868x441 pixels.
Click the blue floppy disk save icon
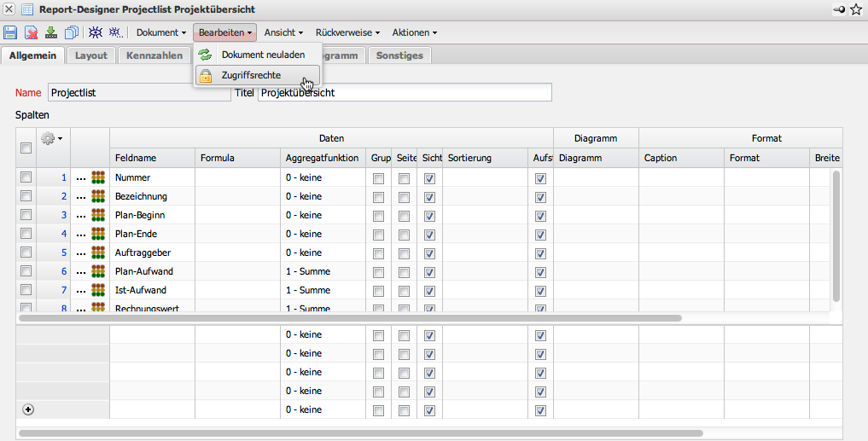pyautogui.click(x=10, y=32)
